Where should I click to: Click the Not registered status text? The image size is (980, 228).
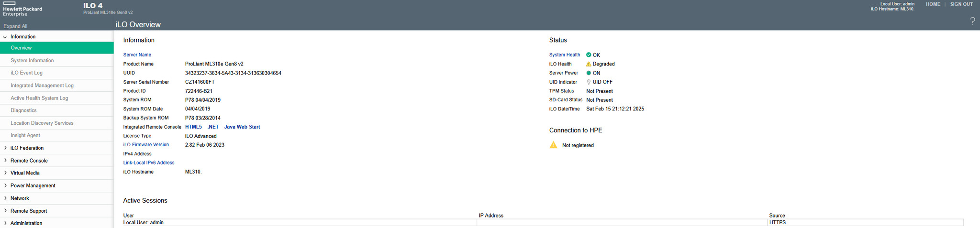pyautogui.click(x=578, y=145)
